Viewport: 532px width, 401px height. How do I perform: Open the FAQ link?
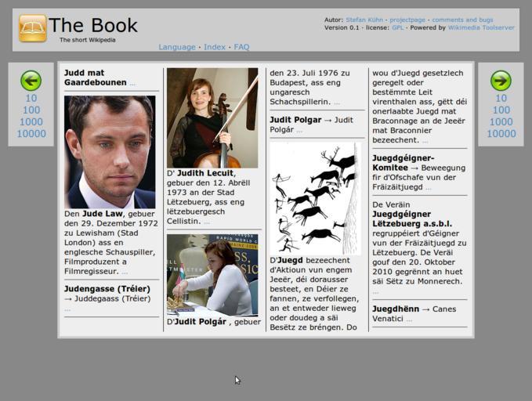tap(241, 47)
